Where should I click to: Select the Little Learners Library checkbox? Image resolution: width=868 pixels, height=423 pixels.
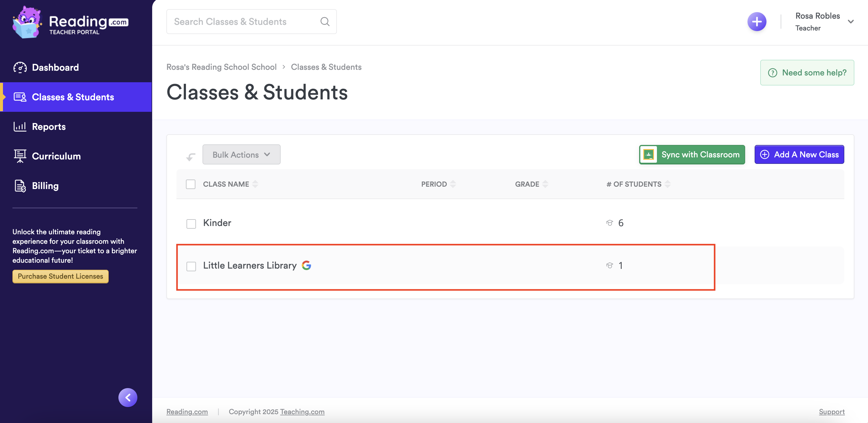tap(191, 266)
